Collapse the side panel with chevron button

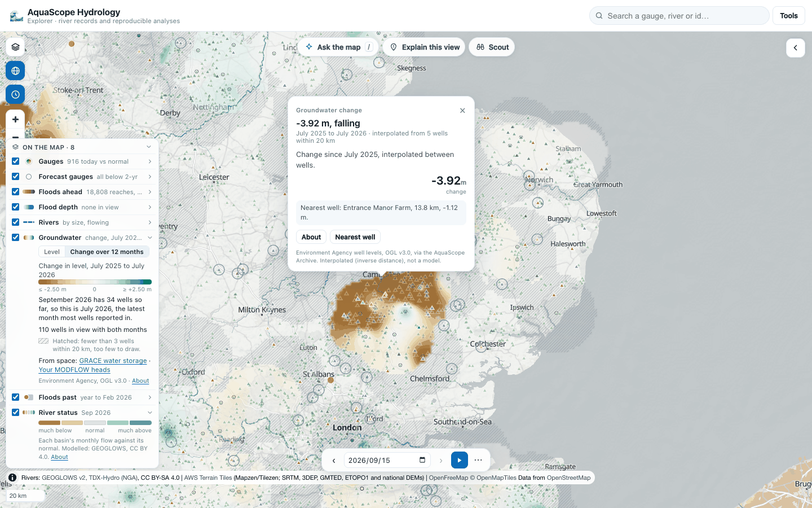click(796, 48)
